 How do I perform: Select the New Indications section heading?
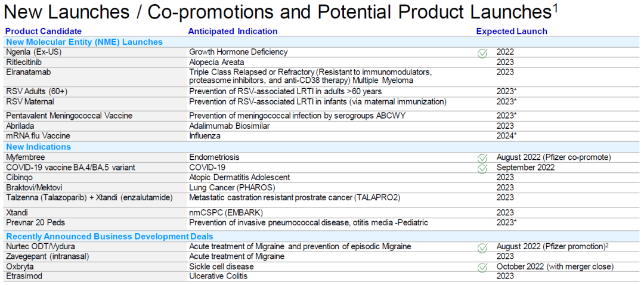pos(38,147)
